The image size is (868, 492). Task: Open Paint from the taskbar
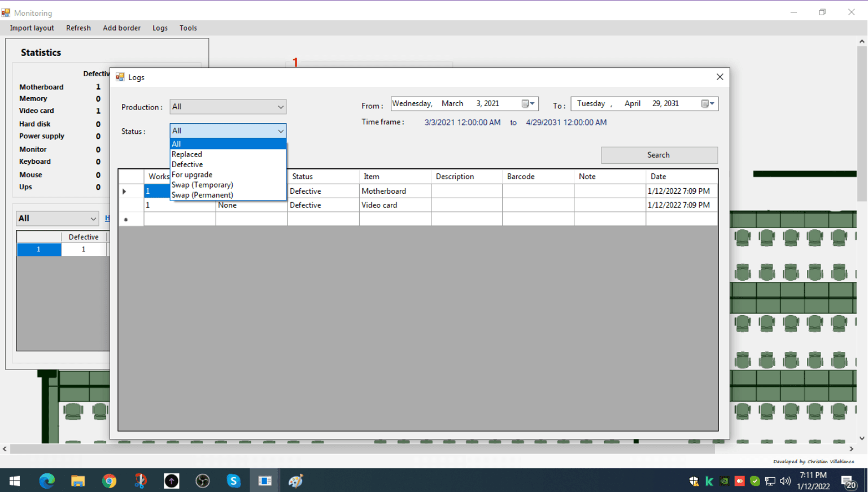click(296, 481)
